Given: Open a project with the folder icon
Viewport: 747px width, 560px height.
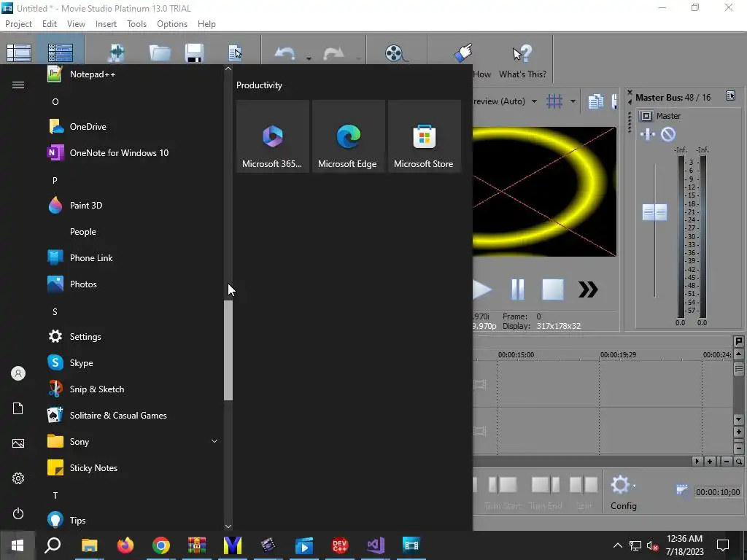Looking at the screenshot, I should click(x=160, y=52).
